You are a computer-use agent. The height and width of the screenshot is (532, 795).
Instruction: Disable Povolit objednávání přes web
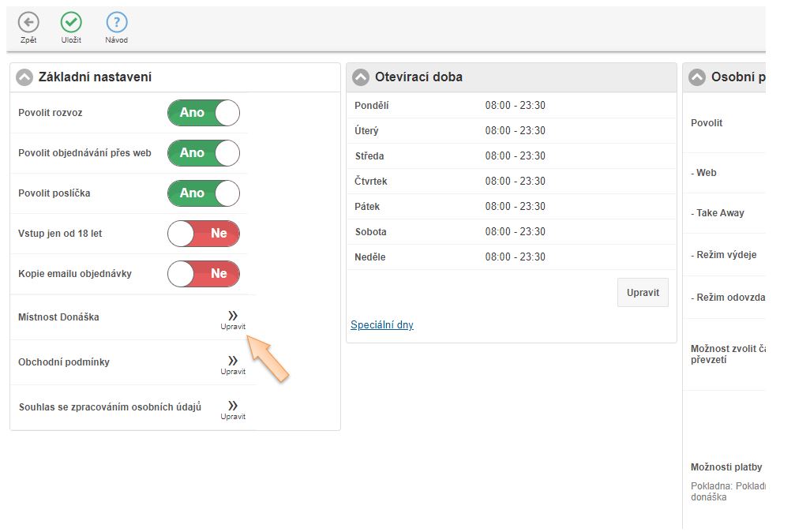tap(204, 153)
